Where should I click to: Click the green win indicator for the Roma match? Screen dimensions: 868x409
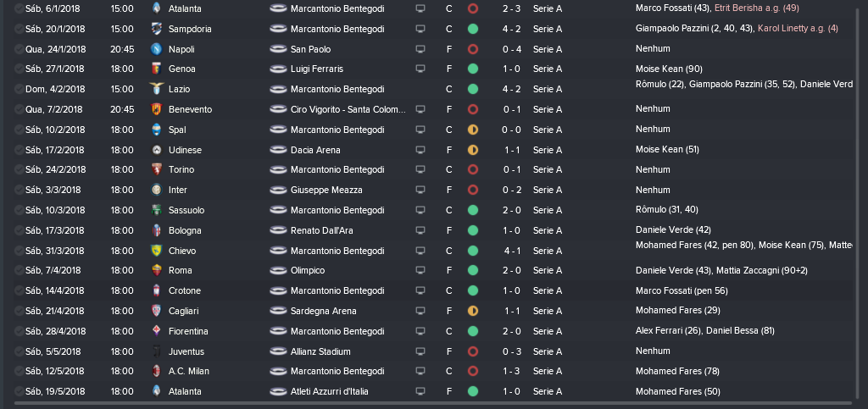point(473,271)
